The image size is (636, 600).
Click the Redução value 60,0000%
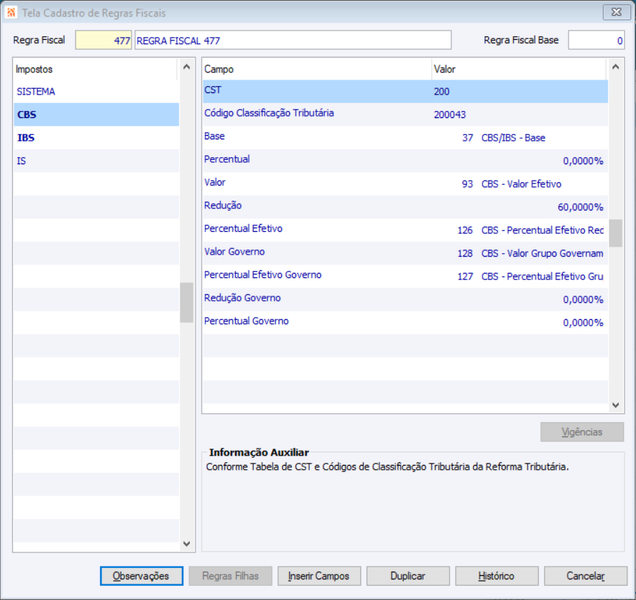580,207
